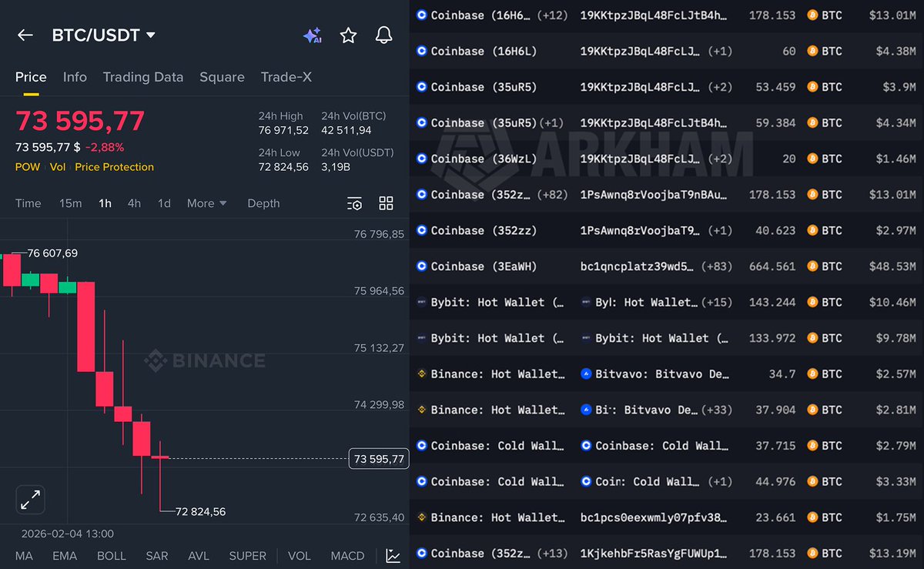The height and width of the screenshot is (569, 924).
Task: Click the 76 607,69 high price label
Action: [52, 253]
